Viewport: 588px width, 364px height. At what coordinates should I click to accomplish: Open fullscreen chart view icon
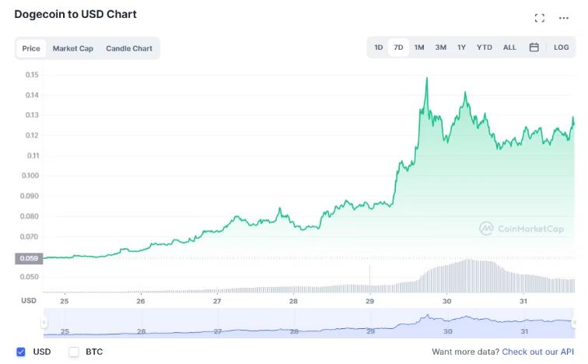click(x=540, y=18)
